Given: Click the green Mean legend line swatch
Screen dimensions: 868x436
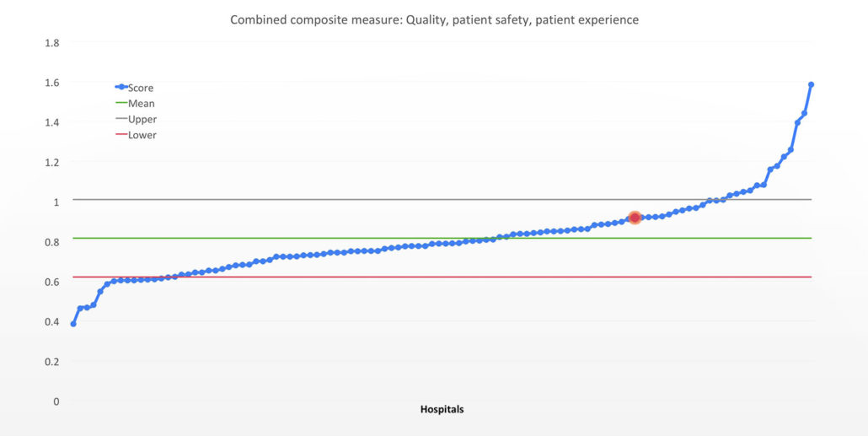Looking at the screenshot, I should coord(121,103).
